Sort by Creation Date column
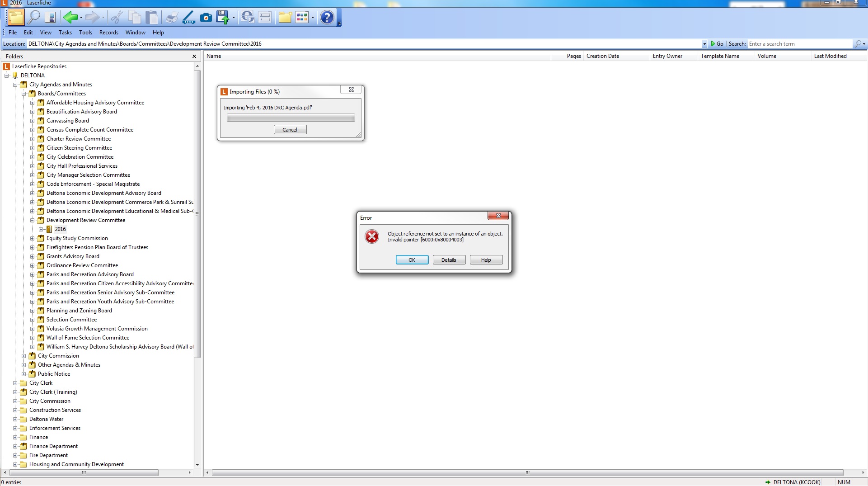Image resolution: width=868 pixels, height=486 pixels. click(616, 56)
